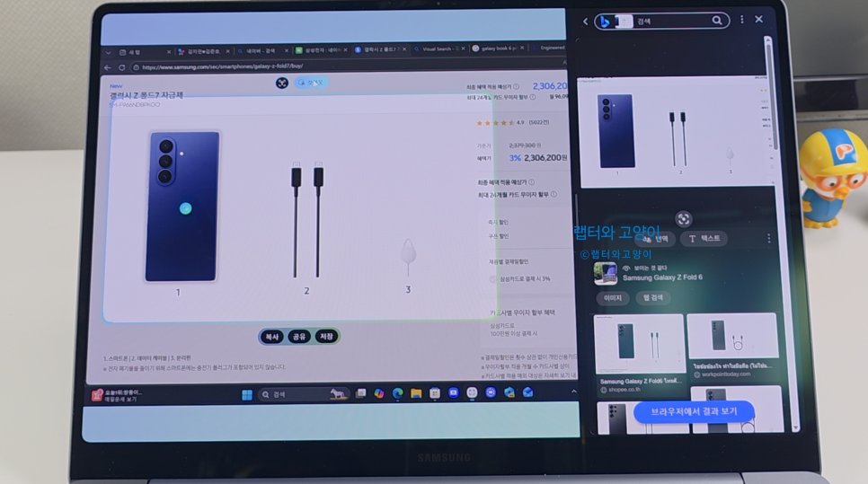
Task: Open the workpointtoday.com image result
Action: 732,346
